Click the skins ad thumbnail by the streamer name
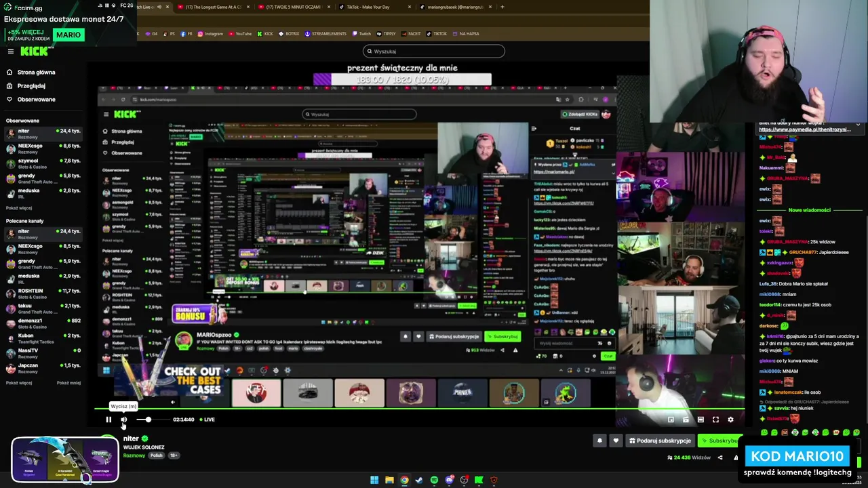Screen dimensions: 868x488 (x=65, y=460)
